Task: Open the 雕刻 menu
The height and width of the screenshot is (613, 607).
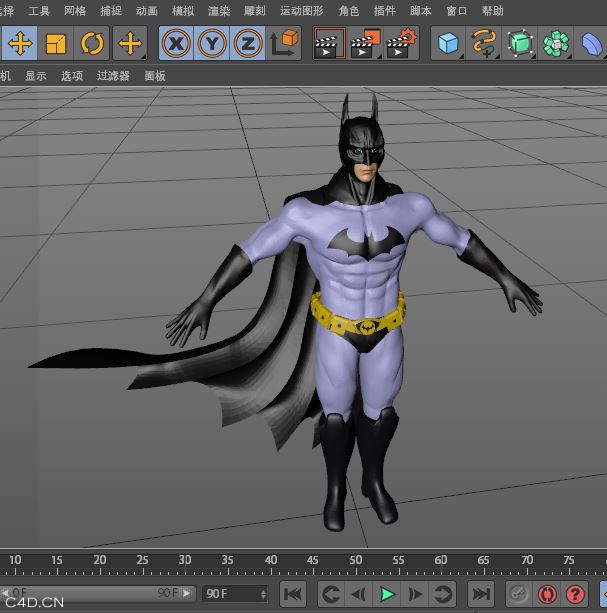Action: 254,11
